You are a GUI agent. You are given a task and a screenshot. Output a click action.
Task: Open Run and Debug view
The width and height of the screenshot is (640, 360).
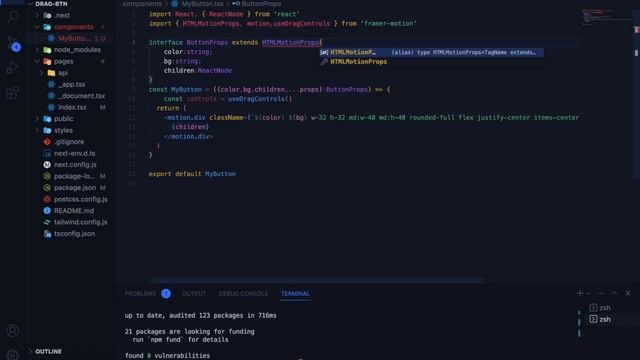pos(13,68)
